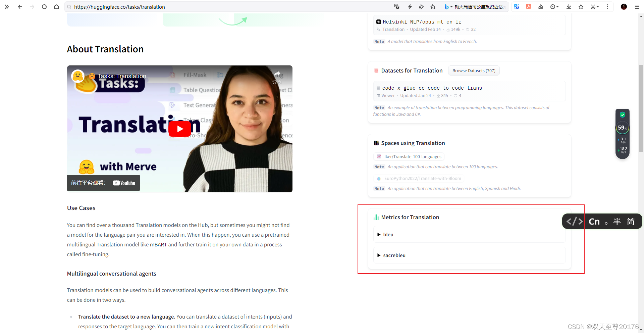Click the browser back arrow

click(20, 7)
